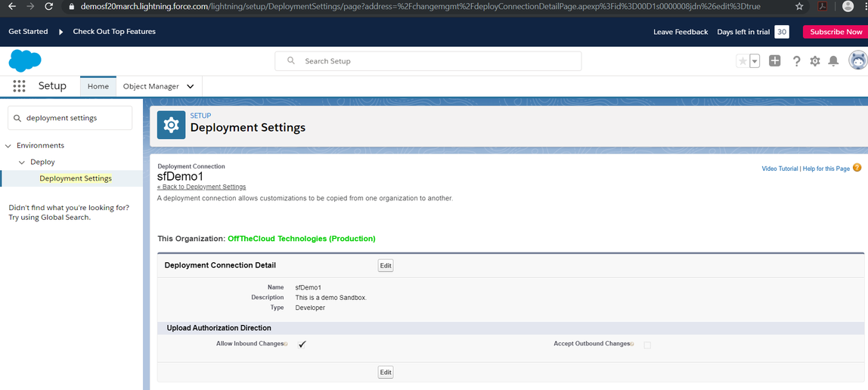Image resolution: width=868 pixels, height=390 pixels.
Task: Open the Help question mark icon
Action: (796, 61)
